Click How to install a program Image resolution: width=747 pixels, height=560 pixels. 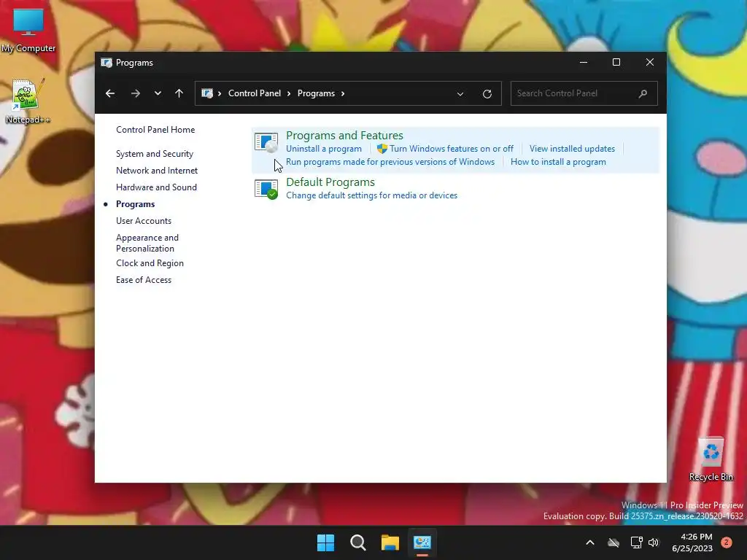[558, 162]
